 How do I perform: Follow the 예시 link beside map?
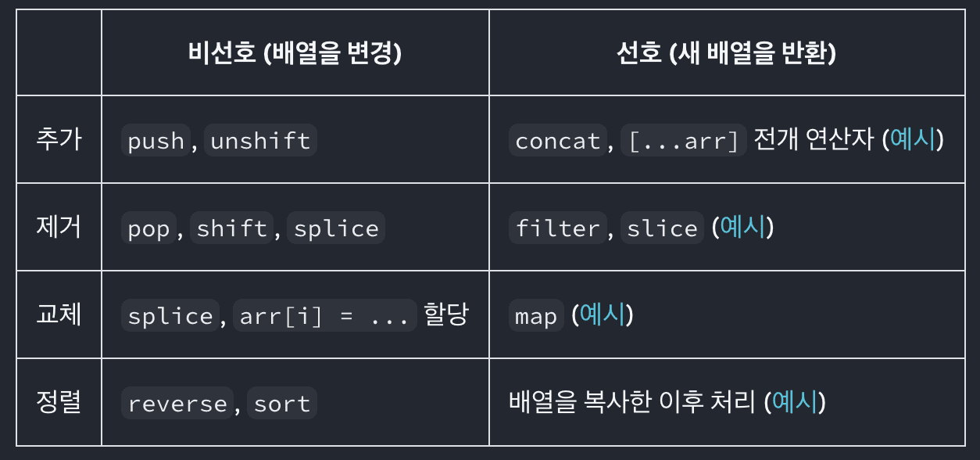[603, 315]
